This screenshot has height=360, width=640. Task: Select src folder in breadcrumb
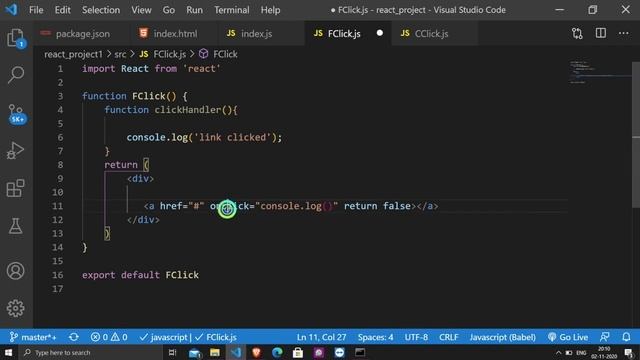(120, 54)
